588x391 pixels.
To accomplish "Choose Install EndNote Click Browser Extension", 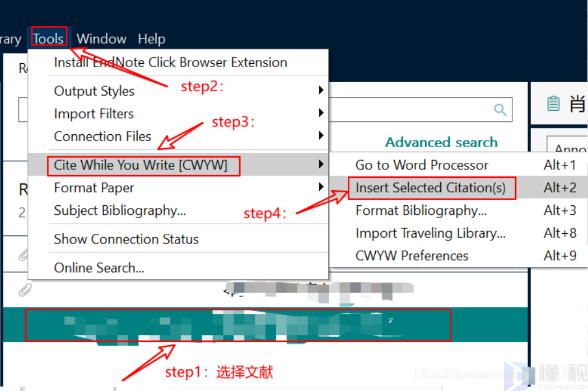I will [171, 62].
